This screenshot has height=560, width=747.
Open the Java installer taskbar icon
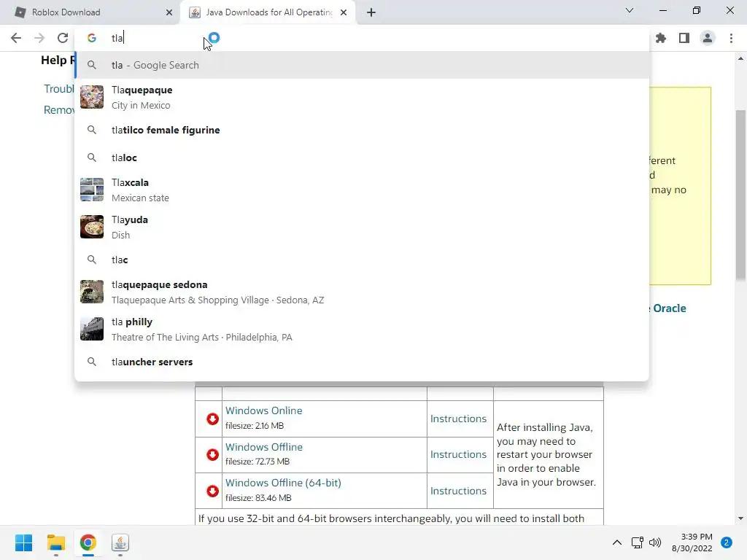(120, 542)
